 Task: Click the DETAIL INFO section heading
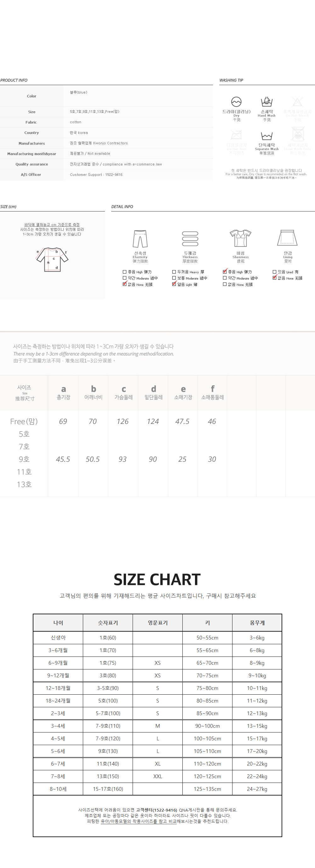(x=122, y=206)
